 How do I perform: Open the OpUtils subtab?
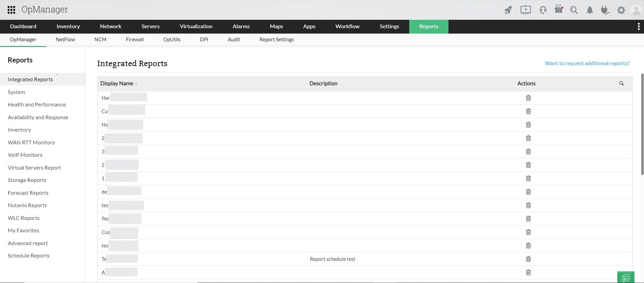tap(172, 40)
